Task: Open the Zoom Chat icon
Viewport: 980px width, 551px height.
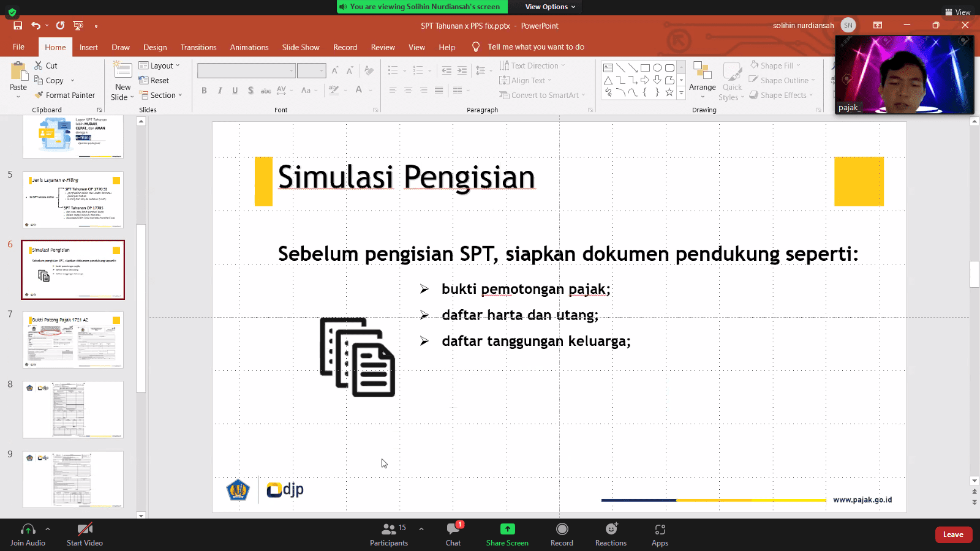Action: coord(453,534)
